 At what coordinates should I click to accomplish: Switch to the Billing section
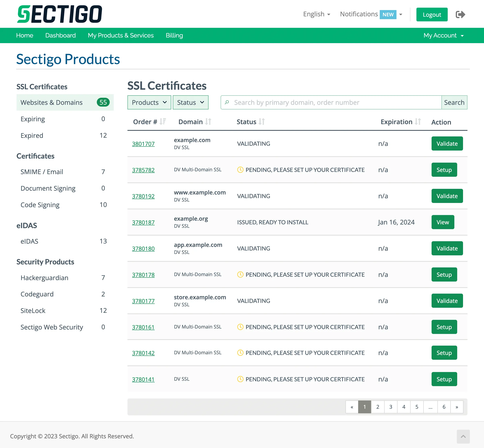pos(174,35)
